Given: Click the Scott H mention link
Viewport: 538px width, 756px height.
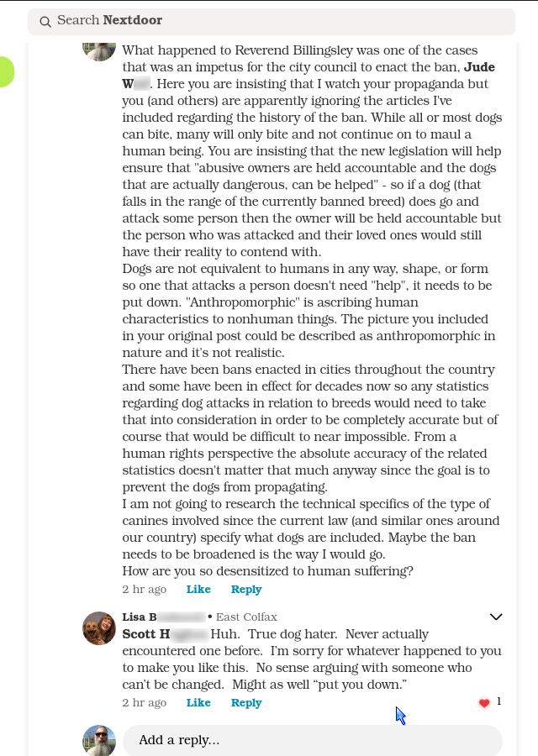Looking at the screenshot, I should click(x=165, y=635).
